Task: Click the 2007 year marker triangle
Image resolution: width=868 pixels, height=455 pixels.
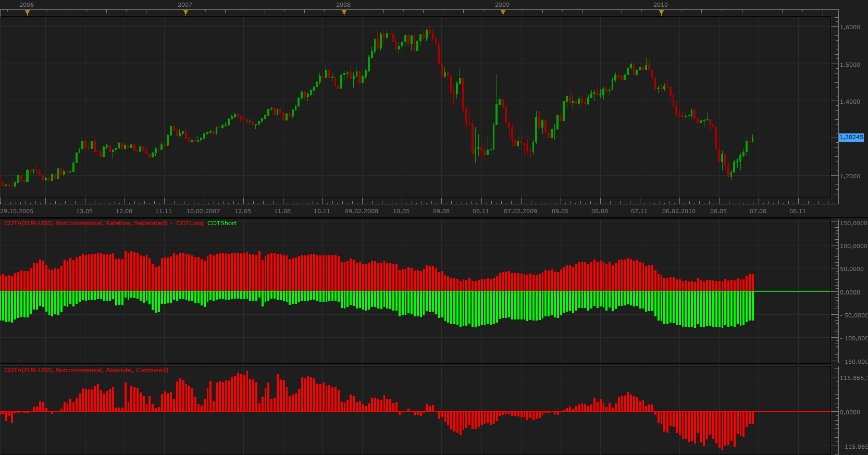Action: pos(185,13)
